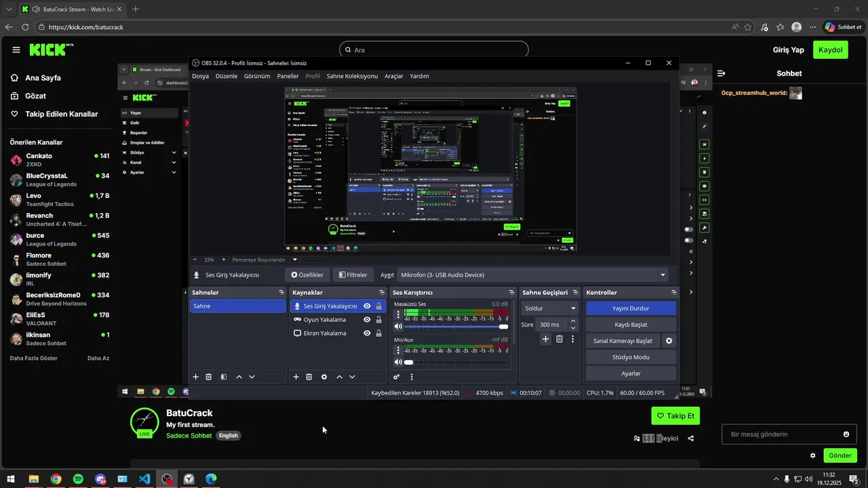Move source up in Kaynaklar panel

339,377
